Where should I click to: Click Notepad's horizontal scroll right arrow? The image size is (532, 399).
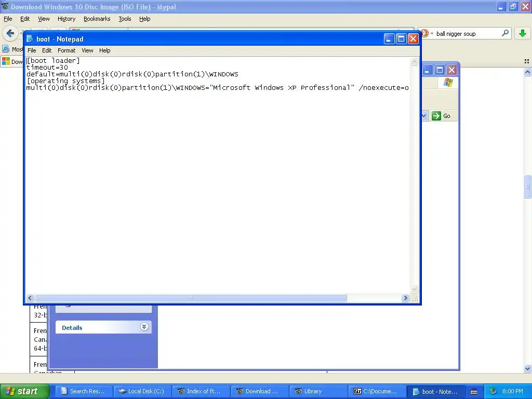click(x=405, y=298)
